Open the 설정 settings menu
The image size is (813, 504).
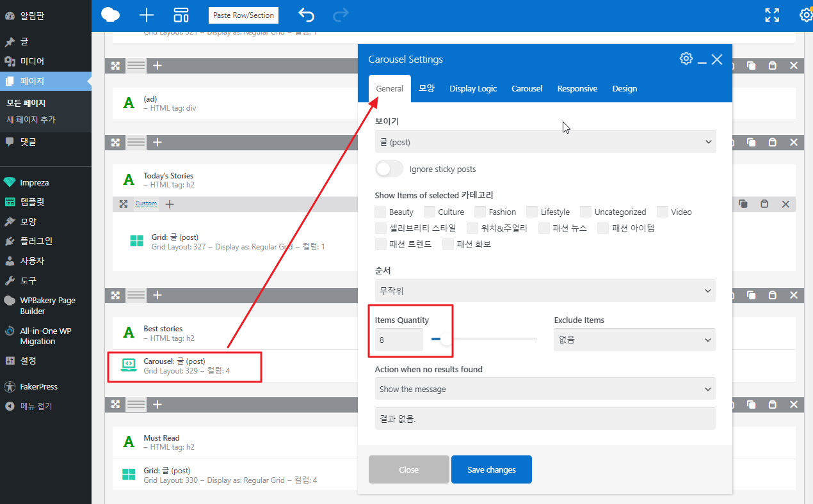tap(45, 360)
